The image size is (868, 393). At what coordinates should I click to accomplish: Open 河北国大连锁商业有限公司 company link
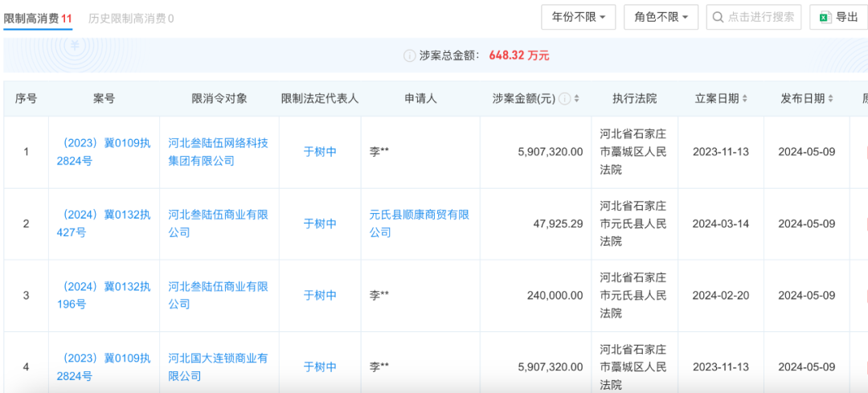[x=218, y=366]
